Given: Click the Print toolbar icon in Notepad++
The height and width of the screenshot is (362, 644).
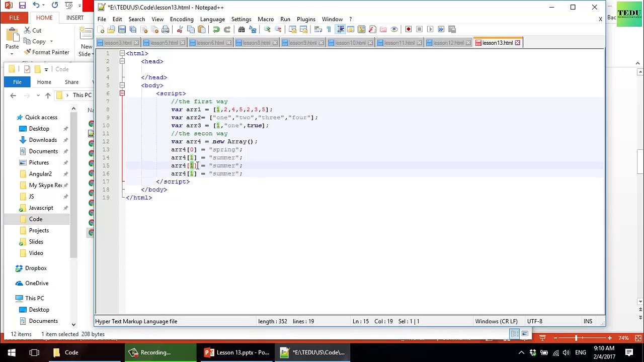Looking at the screenshot, I should (x=165, y=30).
